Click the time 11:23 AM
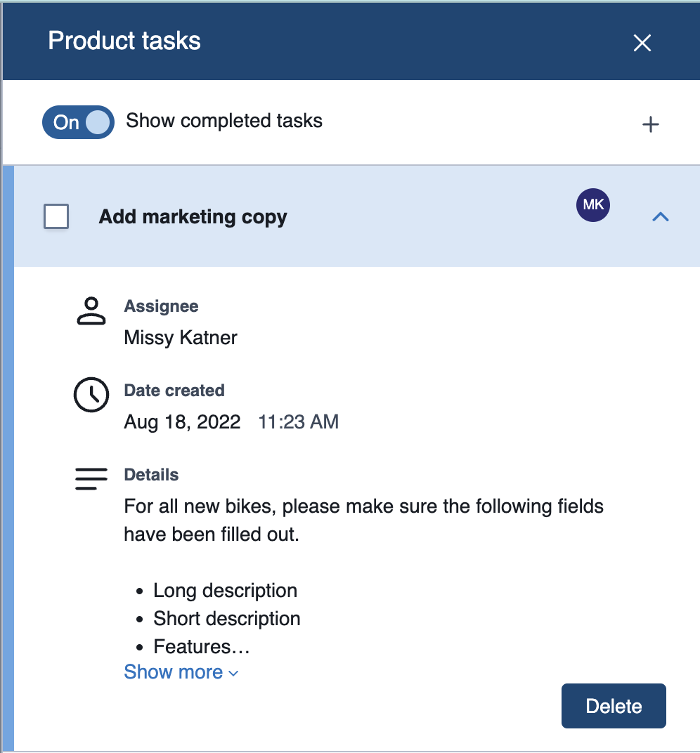Image resolution: width=700 pixels, height=753 pixels. point(299,422)
